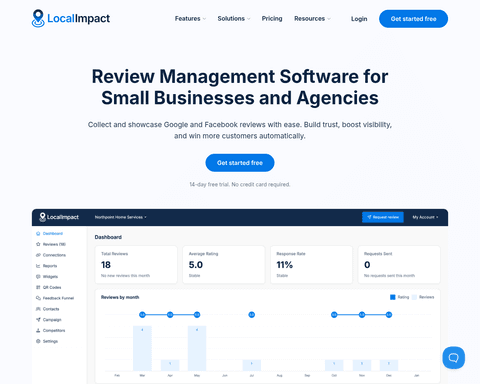Click the Oct reviews bar in the chart
The height and width of the screenshot is (384, 480).
pos(334,365)
